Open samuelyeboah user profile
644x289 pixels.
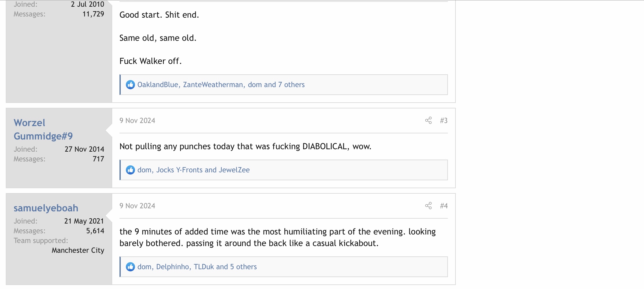pyautogui.click(x=46, y=208)
